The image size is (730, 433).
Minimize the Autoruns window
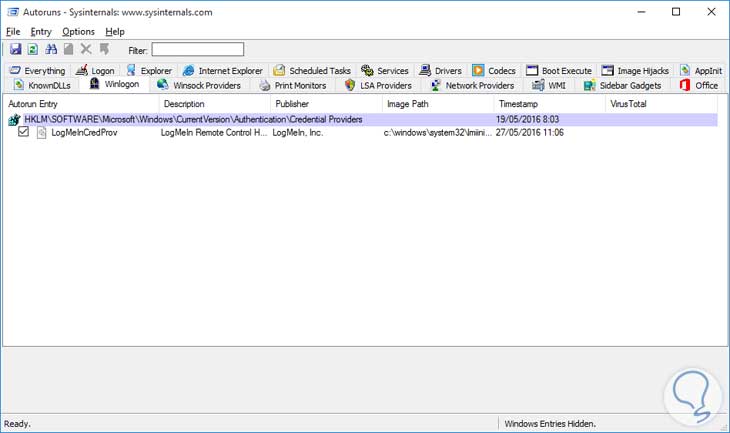pos(641,12)
